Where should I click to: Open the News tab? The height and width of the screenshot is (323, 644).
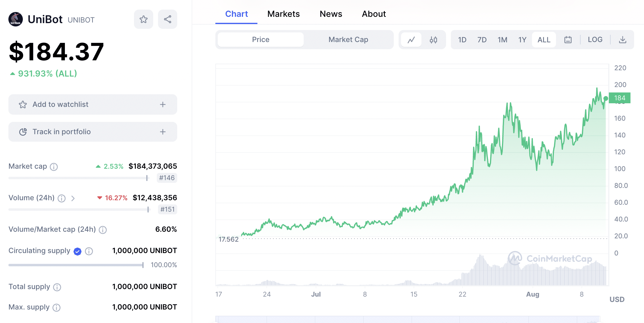pos(331,14)
